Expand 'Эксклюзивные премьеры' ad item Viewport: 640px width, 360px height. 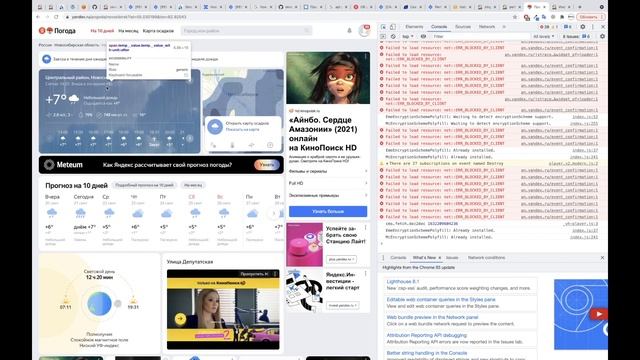tap(328, 196)
